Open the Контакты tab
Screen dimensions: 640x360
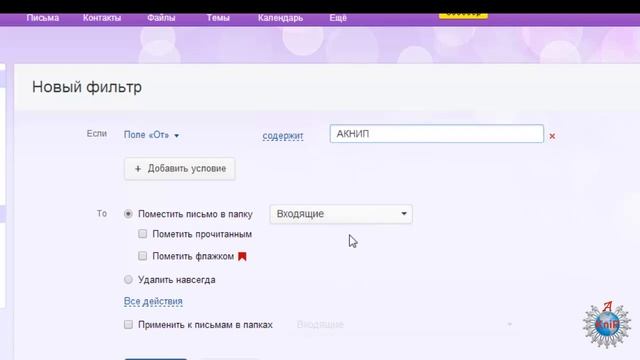click(x=102, y=18)
